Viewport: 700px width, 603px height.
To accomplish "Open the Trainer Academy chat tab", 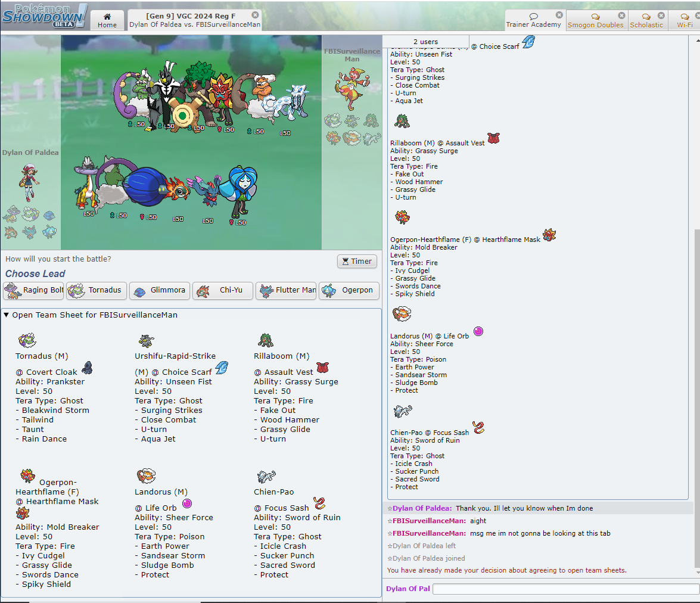I will pyautogui.click(x=533, y=20).
